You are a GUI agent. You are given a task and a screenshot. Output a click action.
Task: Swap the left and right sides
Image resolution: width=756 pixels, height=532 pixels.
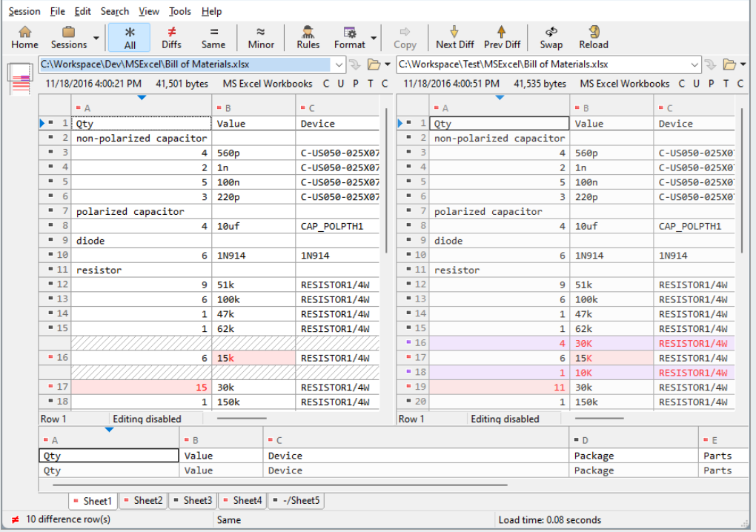click(551, 37)
